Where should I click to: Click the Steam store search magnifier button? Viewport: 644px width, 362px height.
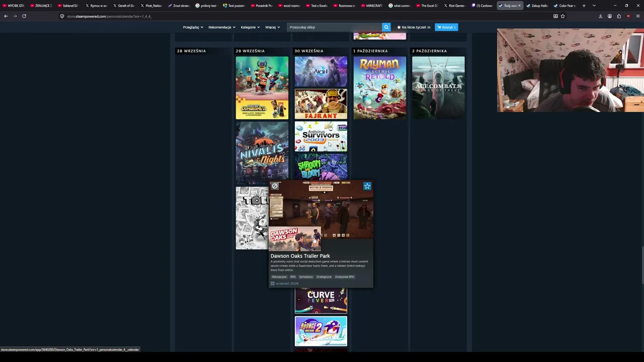click(386, 27)
